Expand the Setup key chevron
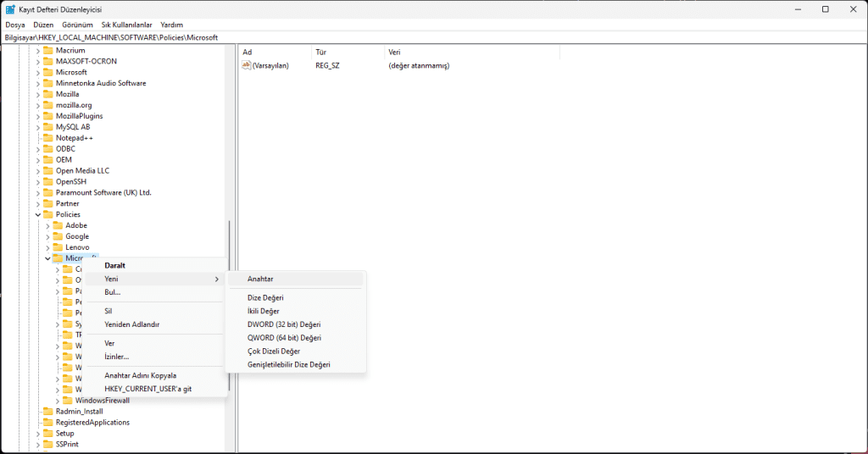The width and height of the screenshot is (868, 454). tap(38, 434)
